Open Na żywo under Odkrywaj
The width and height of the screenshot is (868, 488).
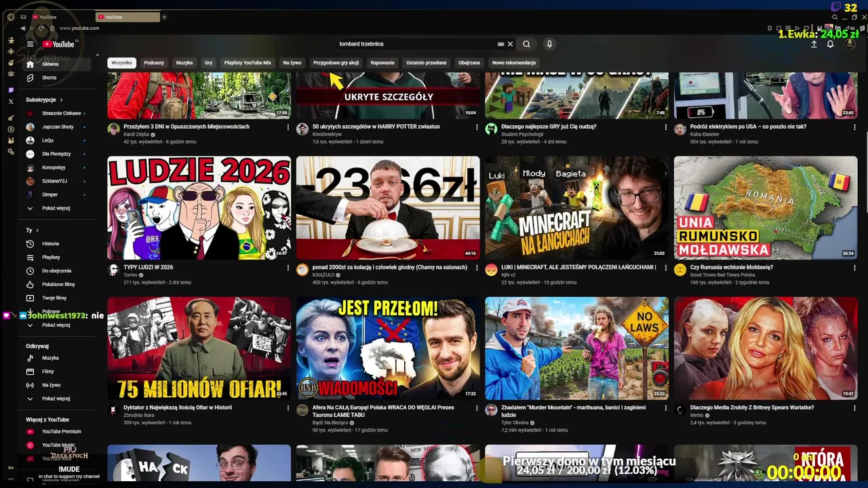pos(56,385)
